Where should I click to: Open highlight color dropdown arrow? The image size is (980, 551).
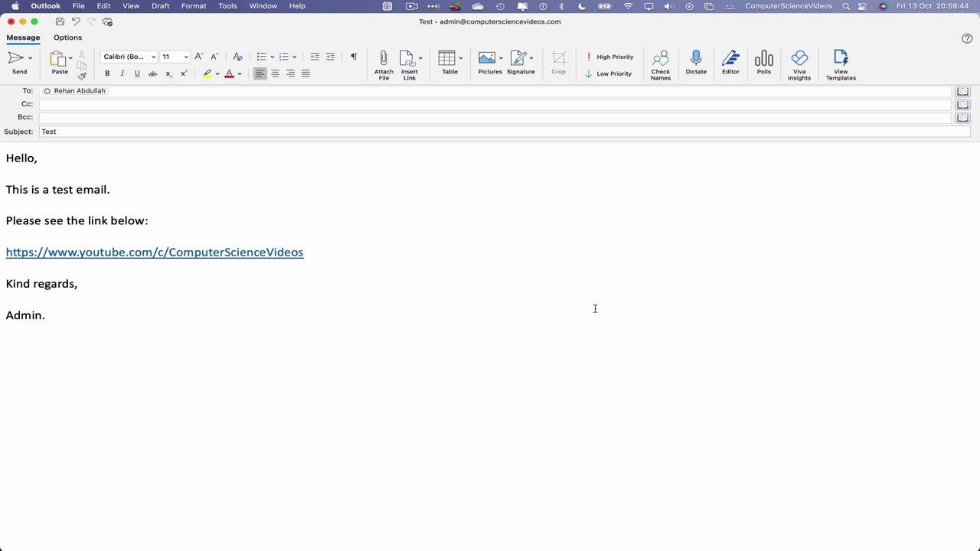click(x=217, y=74)
